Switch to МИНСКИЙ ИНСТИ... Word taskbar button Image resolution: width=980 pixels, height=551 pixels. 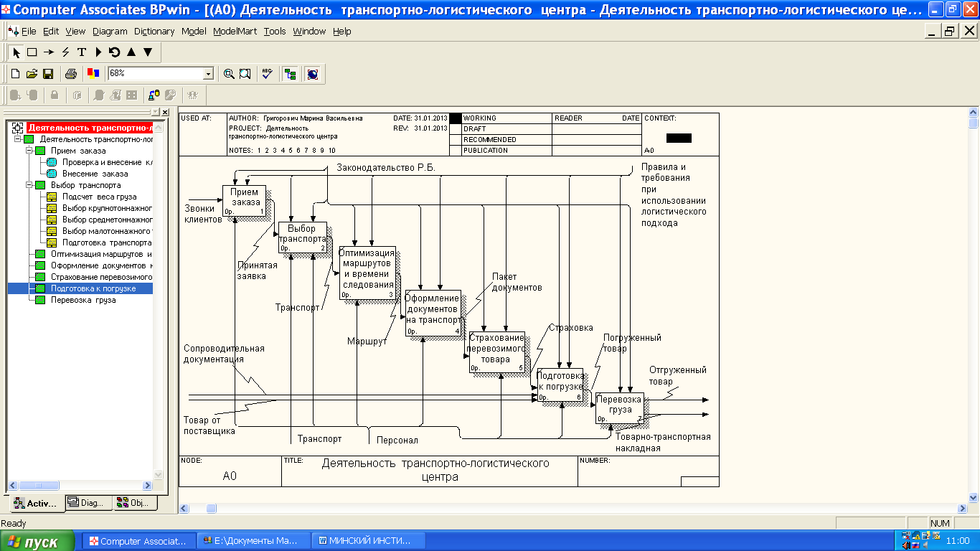[x=370, y=541]
